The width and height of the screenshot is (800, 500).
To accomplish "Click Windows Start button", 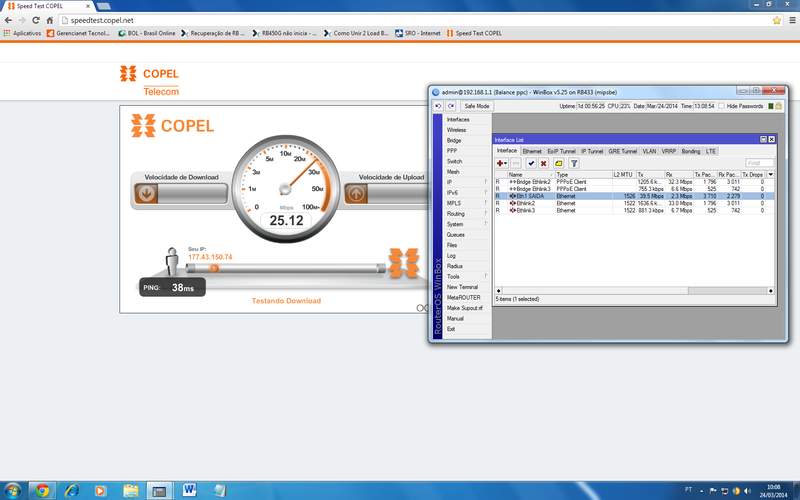I will pos(12,490).
